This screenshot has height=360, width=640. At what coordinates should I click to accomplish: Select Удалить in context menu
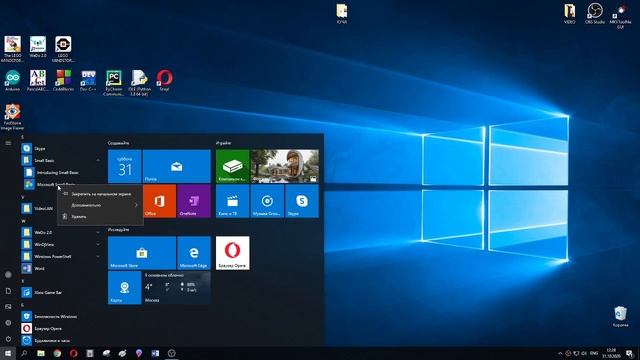(100, 217)
